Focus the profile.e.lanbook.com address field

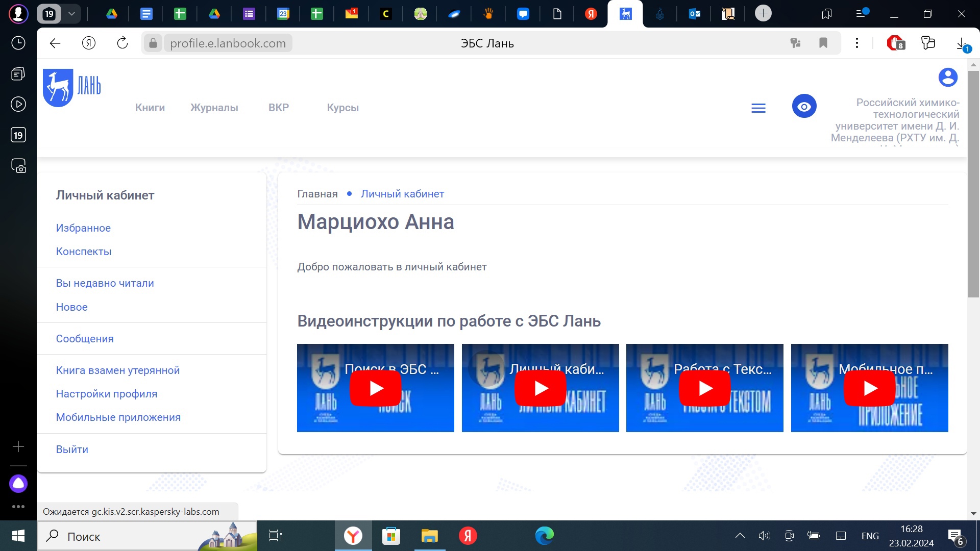click(x=228, y=43)
